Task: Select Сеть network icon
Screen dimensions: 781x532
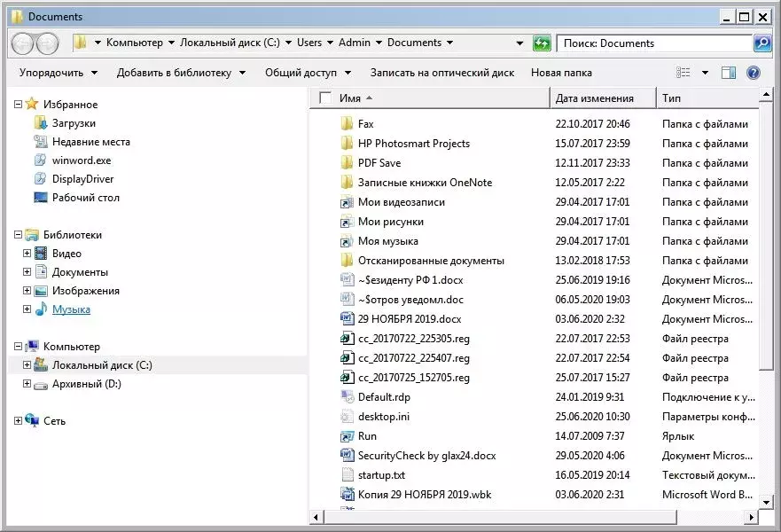Action: click(x=32, y=420)
